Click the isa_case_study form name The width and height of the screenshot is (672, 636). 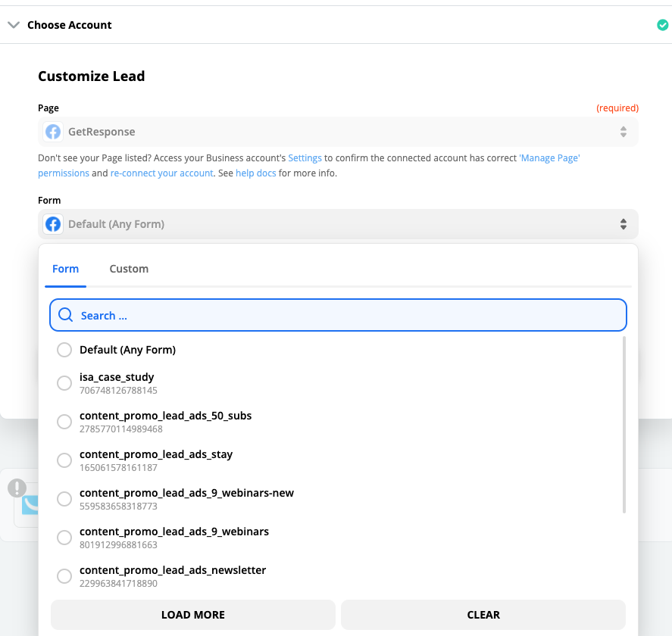pos(117,377)
